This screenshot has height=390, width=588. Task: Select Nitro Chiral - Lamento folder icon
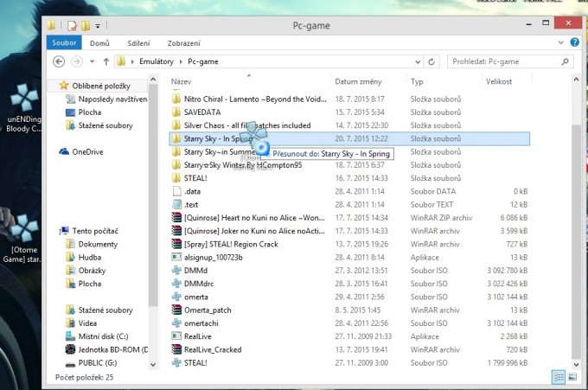click(x=176, y=99)
